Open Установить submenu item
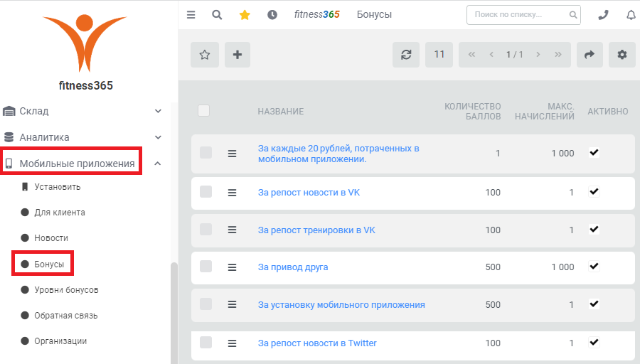640x364 pixels. coord(57,187)
